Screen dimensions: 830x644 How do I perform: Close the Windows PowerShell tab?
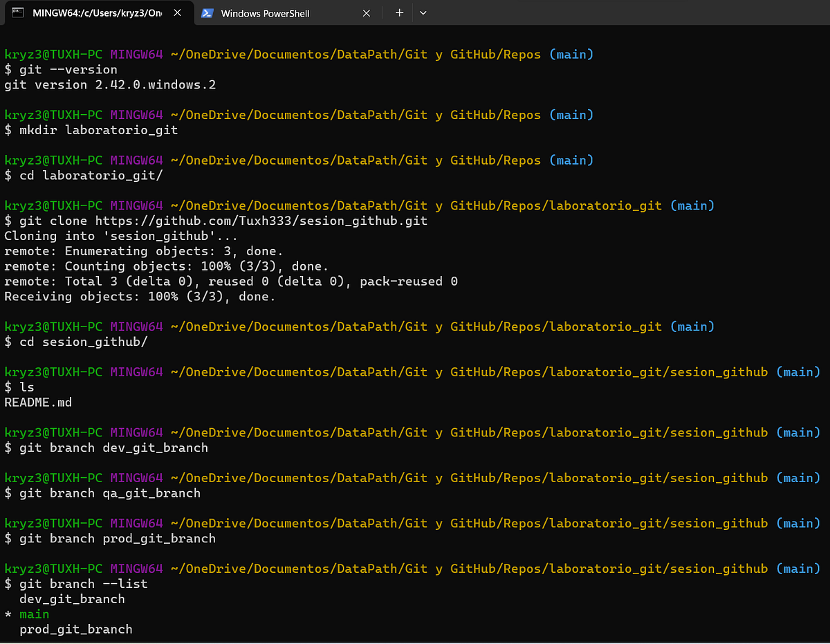point(366,12)
